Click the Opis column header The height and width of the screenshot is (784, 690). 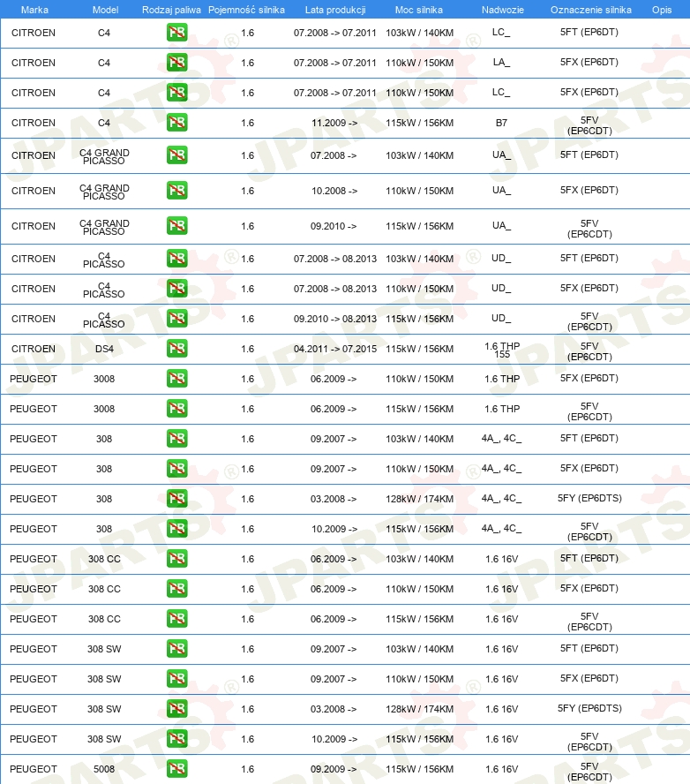coord(662,10)
